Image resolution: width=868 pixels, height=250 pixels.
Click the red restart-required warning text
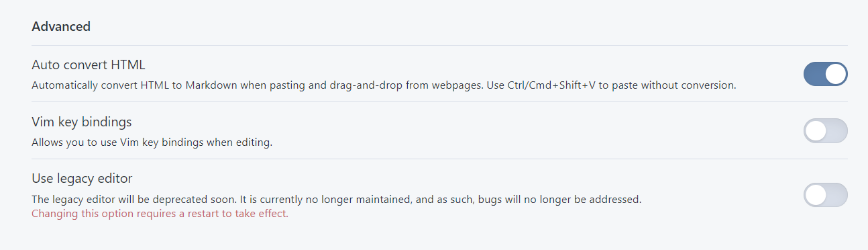tap(160, 214)
